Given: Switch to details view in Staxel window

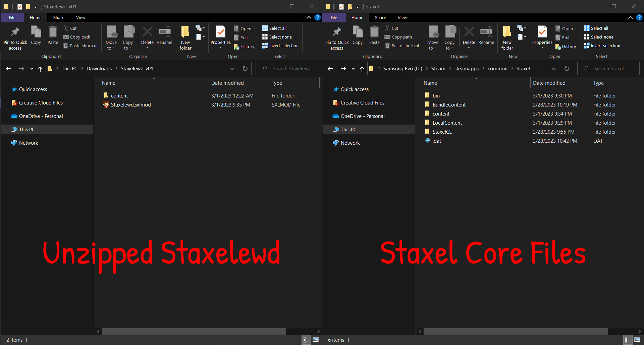Looking at the screenshot, I should point(626,340).
